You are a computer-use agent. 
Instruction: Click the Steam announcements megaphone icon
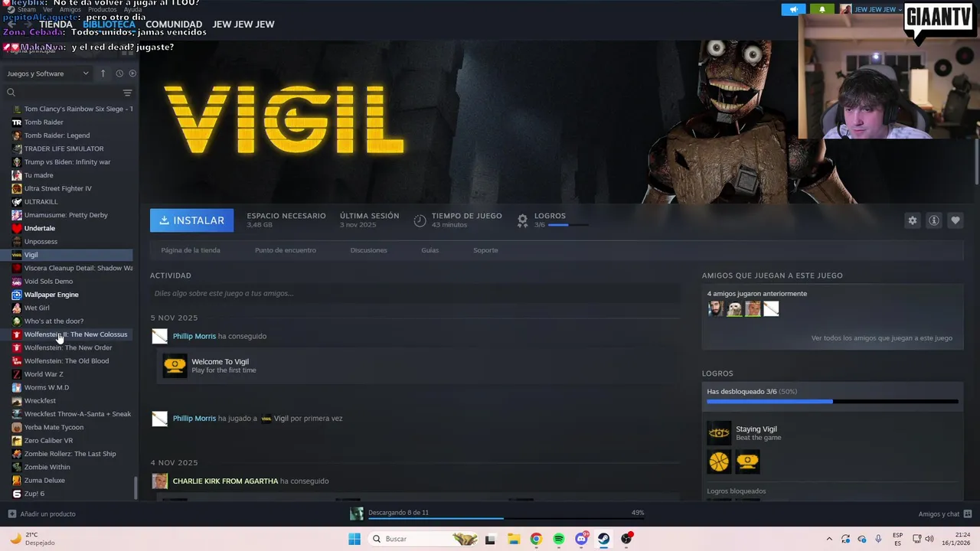click(794, 9)
